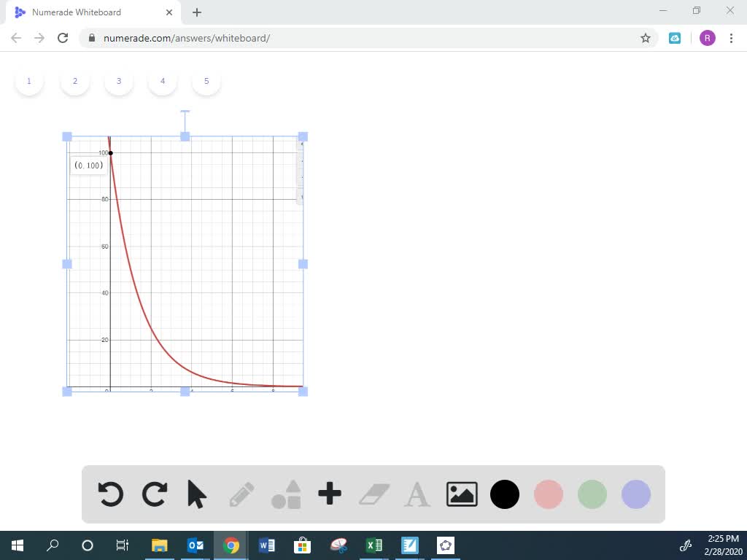This screenshot has height=560, width=747.
Task: Bookmark the page with the star icon
Action: [645, 38]
